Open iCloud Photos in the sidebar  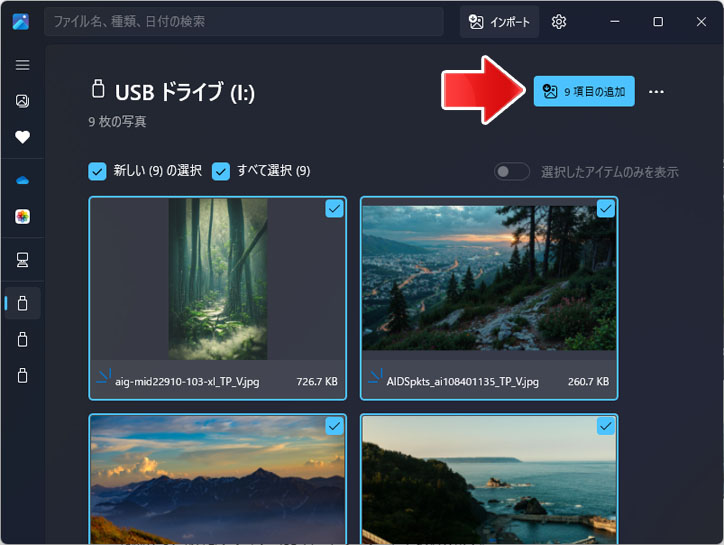[x=22, y=216]
